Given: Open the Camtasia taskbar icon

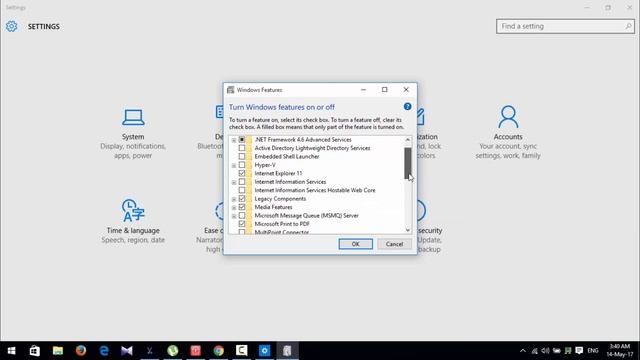Looking at the screenshot, I should [x=242, y=351].
